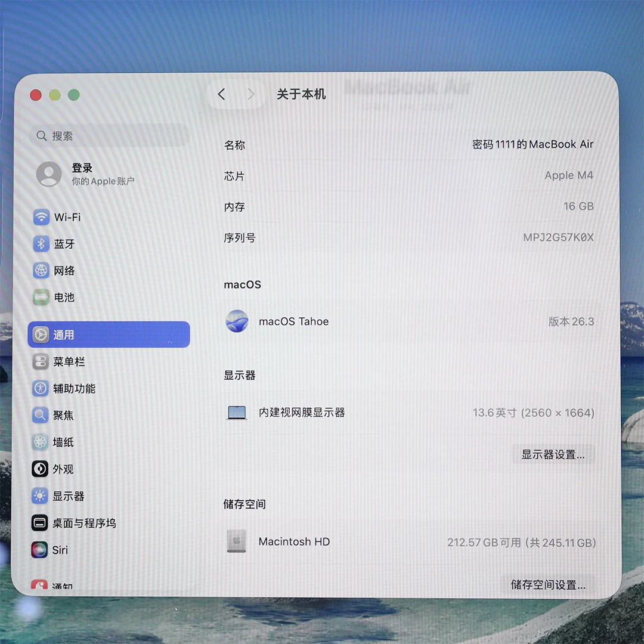The width and height of the screenshot is (644, 644).
Task: Click the Storage Settings button
Action: (548, 584)
